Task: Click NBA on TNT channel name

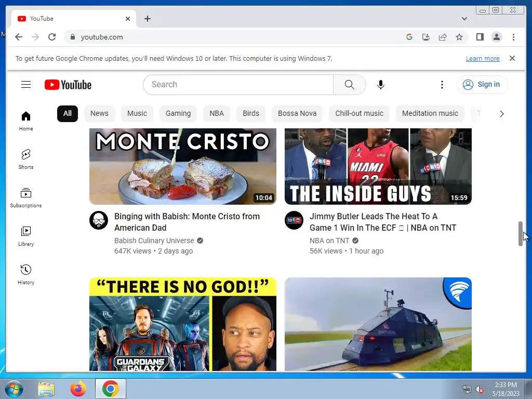Action: point(329,241)
